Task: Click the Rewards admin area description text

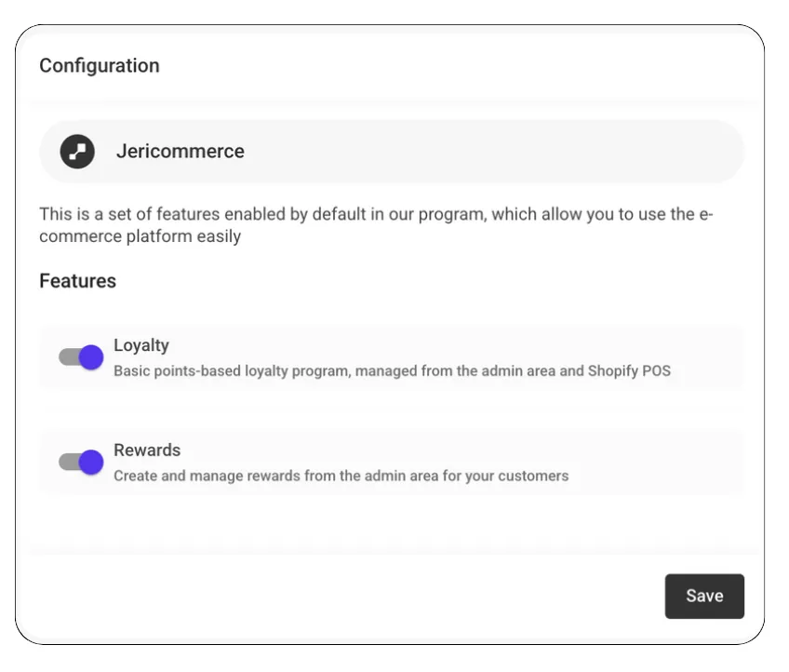Action: coord(341,476)
